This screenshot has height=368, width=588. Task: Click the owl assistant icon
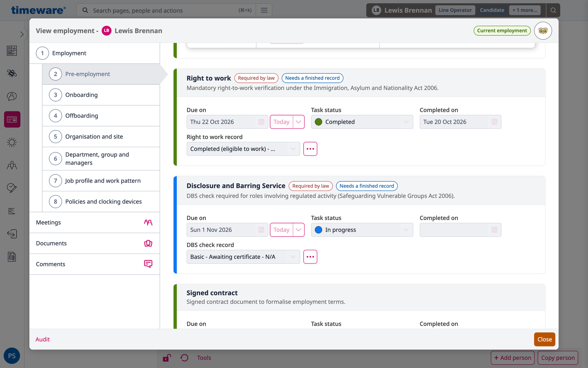tap(543, 31)
